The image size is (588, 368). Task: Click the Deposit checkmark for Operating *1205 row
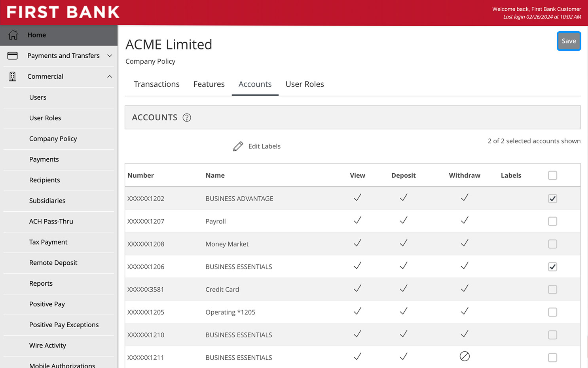tap(404, 311)
